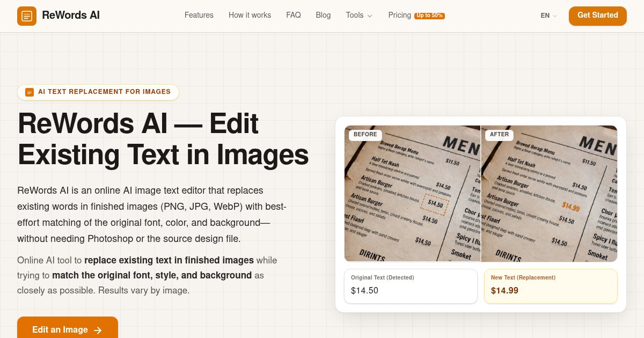This screenshot has width=644, height=338.
Task: Click the document icon in the hero badge
Action: (30, 92)
